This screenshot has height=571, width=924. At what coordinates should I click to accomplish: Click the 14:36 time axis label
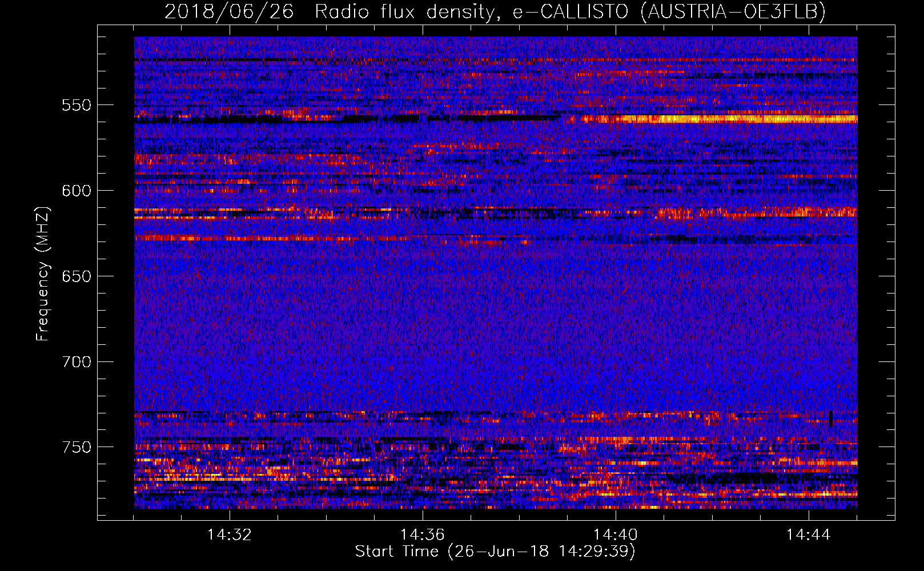point(423,535)
